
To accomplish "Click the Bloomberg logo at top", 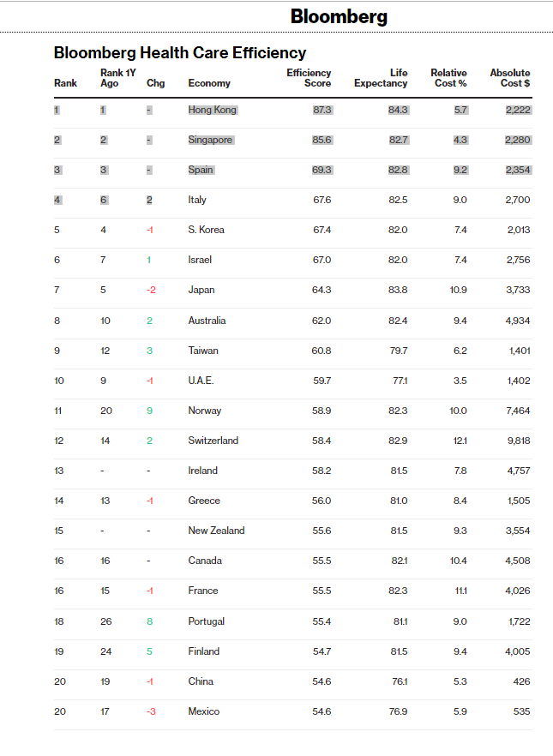I will coord(339,16).
